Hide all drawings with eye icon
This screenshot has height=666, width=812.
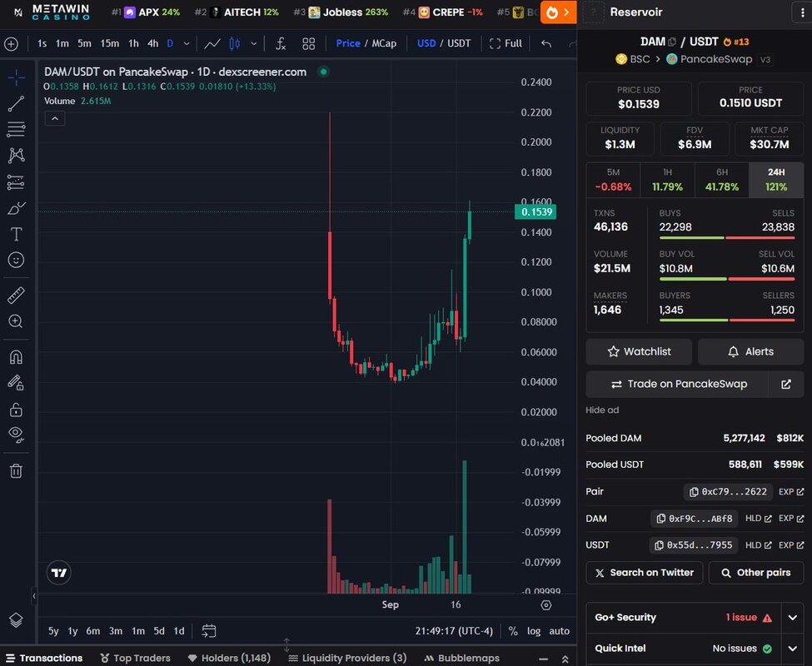[16, 435]
